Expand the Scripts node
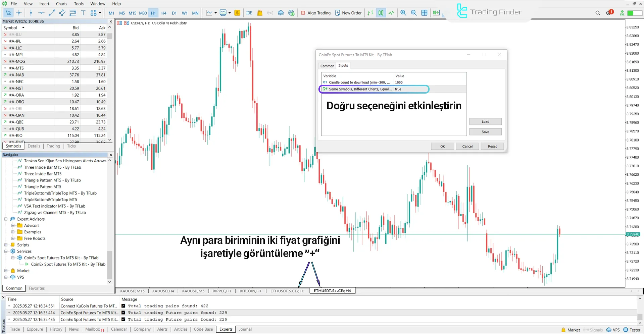The width and height of the screenshot is (644, 334). tap(6, 245)
